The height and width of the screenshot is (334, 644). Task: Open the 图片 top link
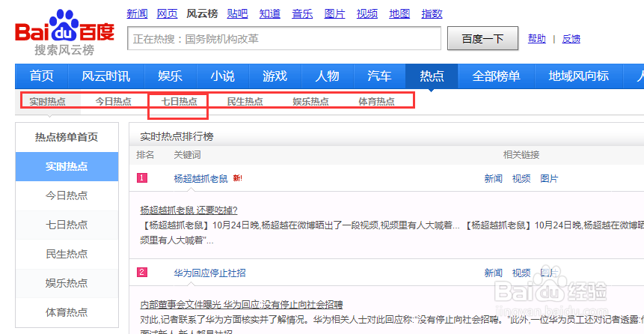335,14
